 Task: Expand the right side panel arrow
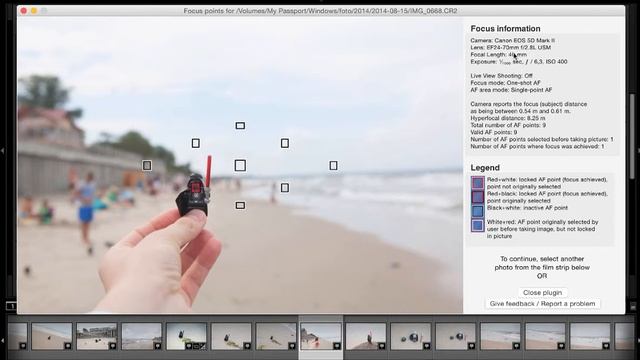pyautogui.click(x=637, y=151)
